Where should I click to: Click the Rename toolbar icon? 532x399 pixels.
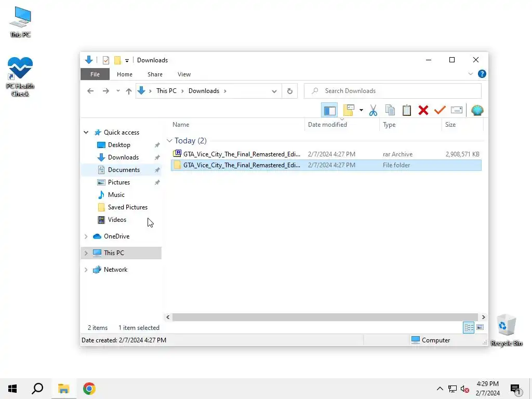coord(457,110)
